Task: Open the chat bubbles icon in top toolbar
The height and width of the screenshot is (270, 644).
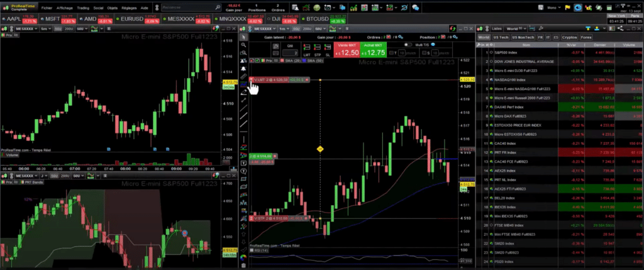Action: (416, 8)
